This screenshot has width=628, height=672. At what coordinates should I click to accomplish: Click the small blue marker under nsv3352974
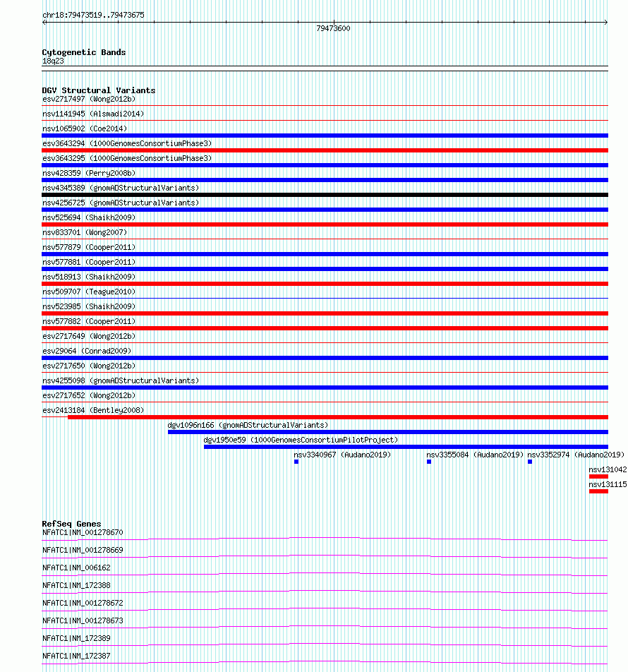click(x=530, y=462)
